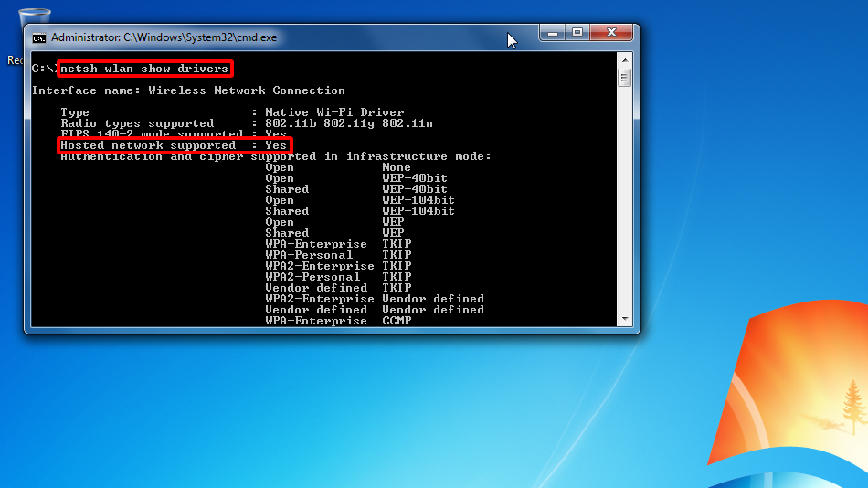Click the console scrollbar up arrow
Image resolution: width=868 pixels, height=488 pixels.
625,60
